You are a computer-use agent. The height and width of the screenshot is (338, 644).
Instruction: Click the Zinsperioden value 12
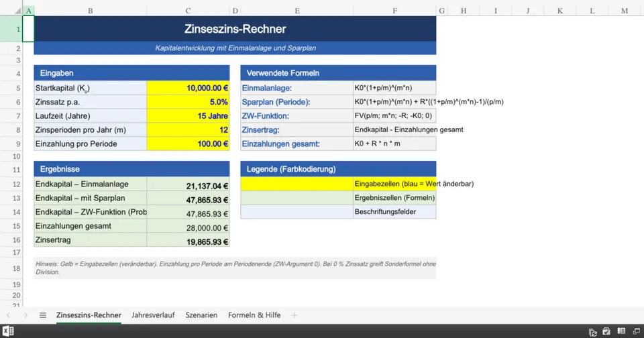tap(188, 130)
